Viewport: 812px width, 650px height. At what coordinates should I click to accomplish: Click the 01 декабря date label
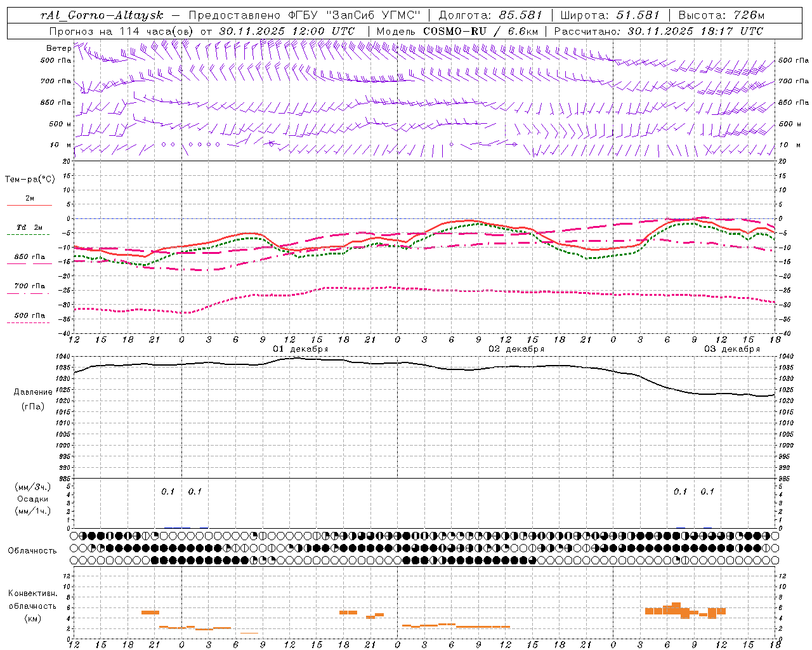coord(301,349)
